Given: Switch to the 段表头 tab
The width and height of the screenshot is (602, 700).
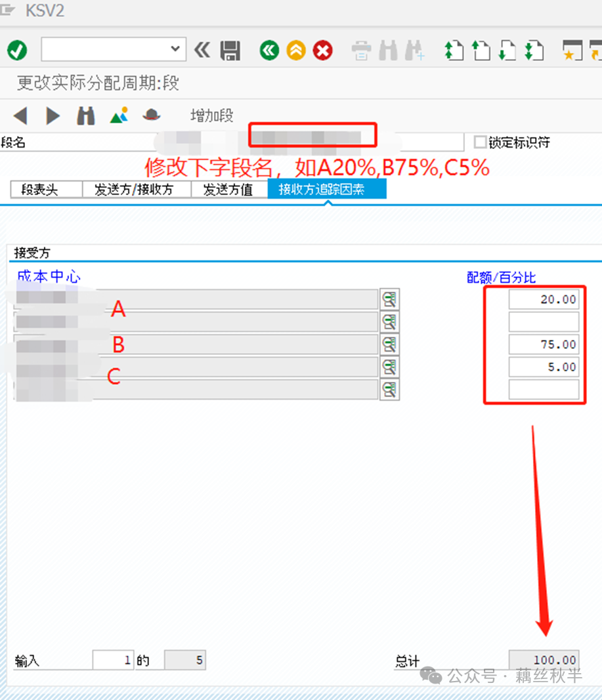Looking at the screenshot, I should pos(47,190).
